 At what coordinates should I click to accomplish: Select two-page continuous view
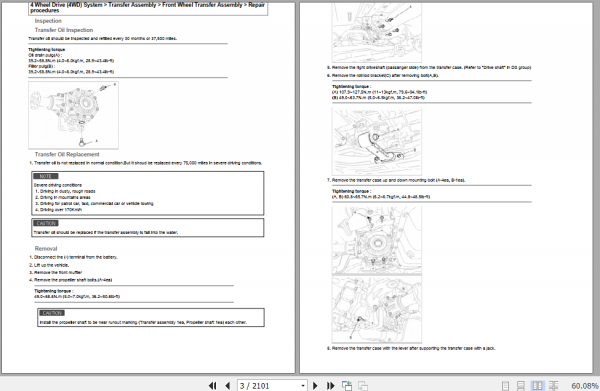click(553, 386)
